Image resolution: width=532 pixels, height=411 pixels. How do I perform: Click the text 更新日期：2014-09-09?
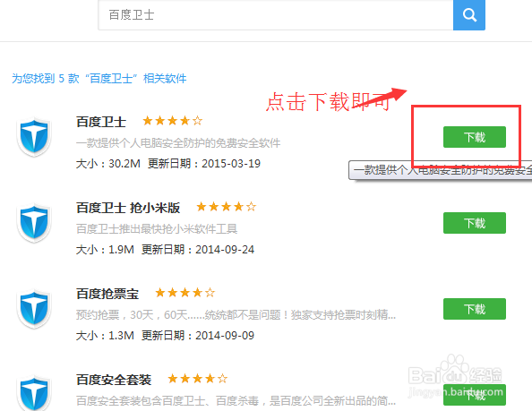coord(198,336)
